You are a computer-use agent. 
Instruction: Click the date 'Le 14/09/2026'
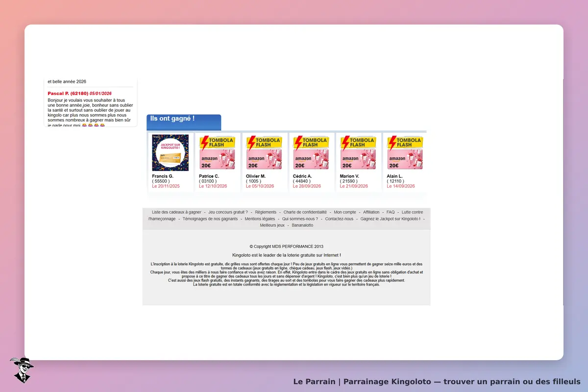click(401, 186)
